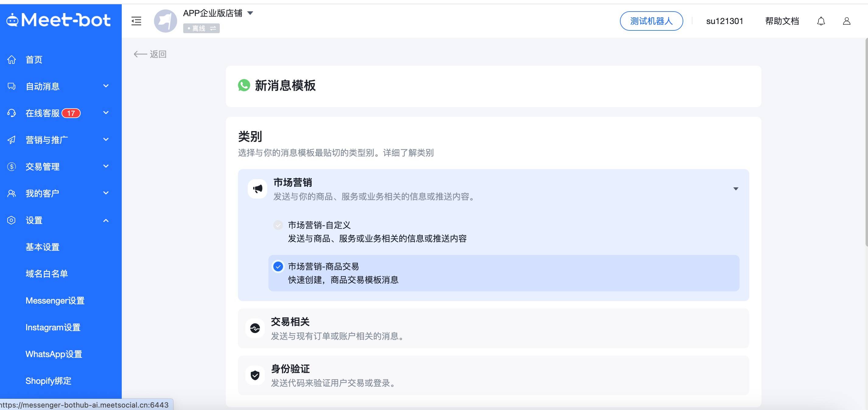Click the 交易管理 dollar icon

pyautogui.click(x=12, y=167)
